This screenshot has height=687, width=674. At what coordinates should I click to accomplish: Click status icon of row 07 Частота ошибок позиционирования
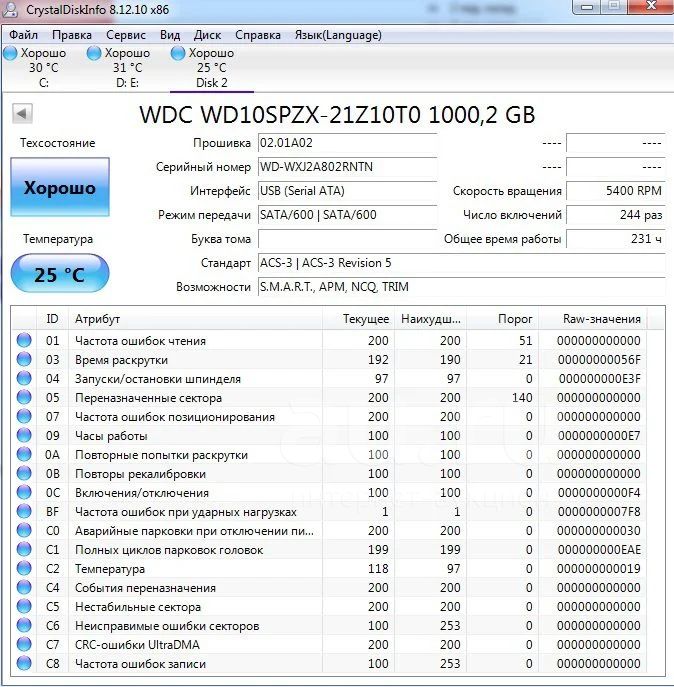(x=24, y=416)
